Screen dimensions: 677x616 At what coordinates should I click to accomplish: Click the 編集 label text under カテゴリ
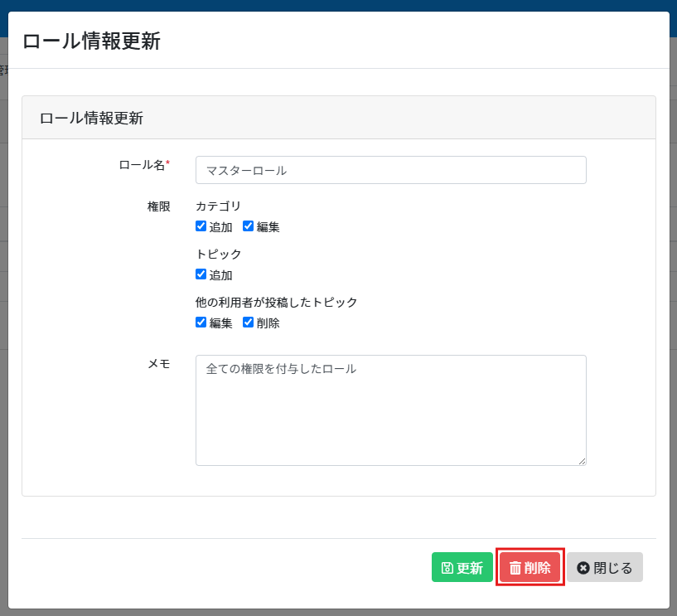[x=268, y=227]
